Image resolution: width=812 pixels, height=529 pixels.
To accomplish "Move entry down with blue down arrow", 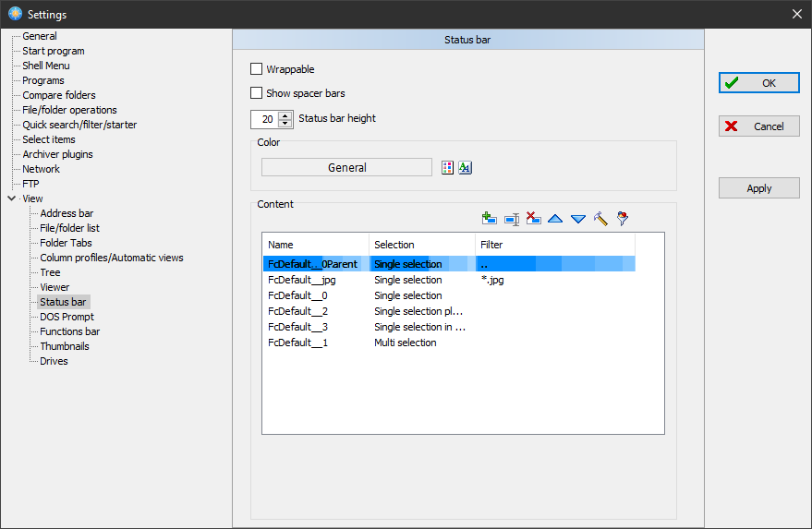I will click(577, 219).
